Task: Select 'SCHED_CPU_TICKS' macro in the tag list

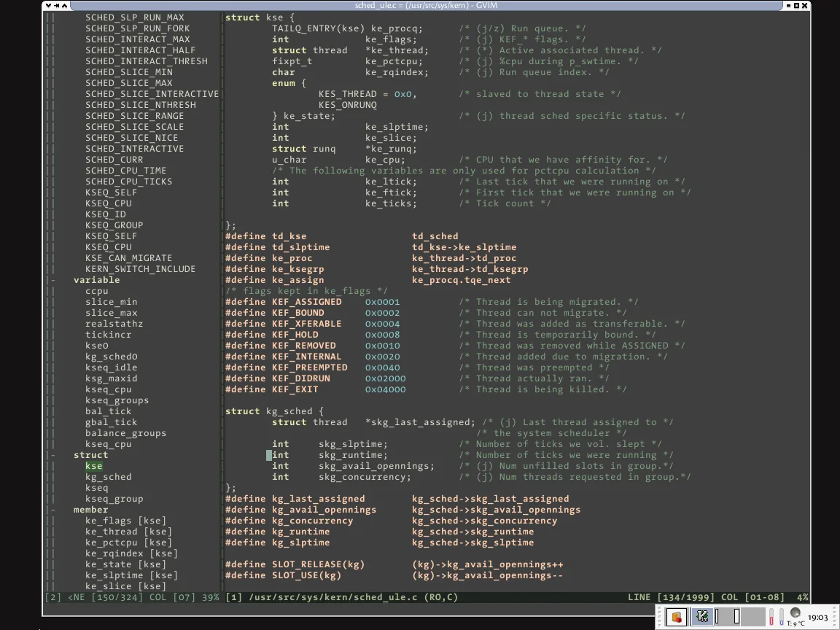Action: 128,182
